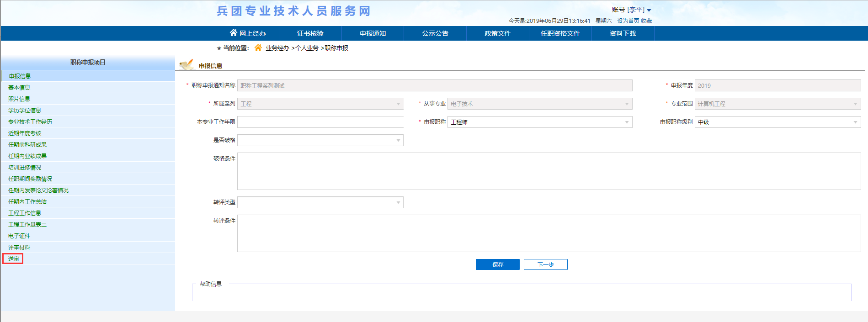The image size is (868, 322).
Task: Open the account dropdown arrow near 李平
Action: [x=649, y=10]
